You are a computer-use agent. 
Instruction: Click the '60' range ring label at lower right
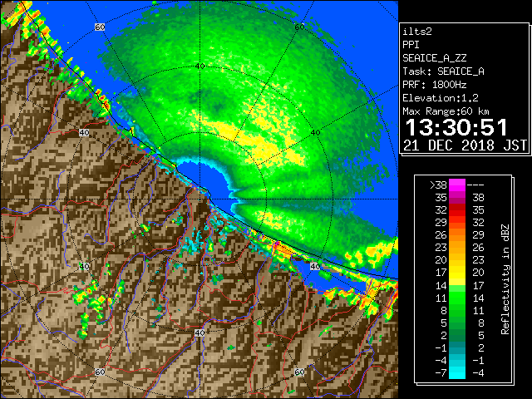pyautogui.click(x=299, y=372)
